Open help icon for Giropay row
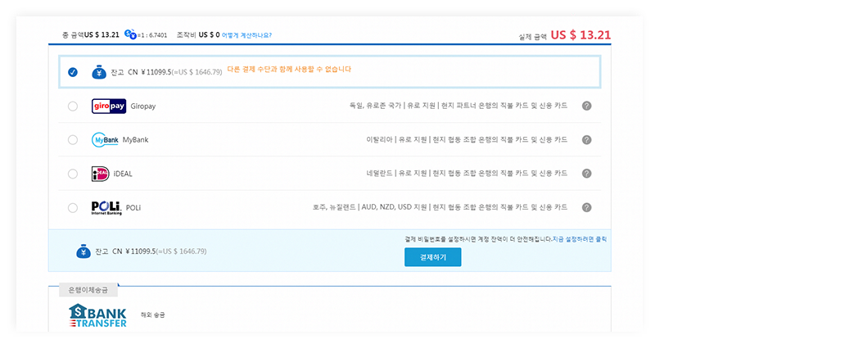 [586, 106]
